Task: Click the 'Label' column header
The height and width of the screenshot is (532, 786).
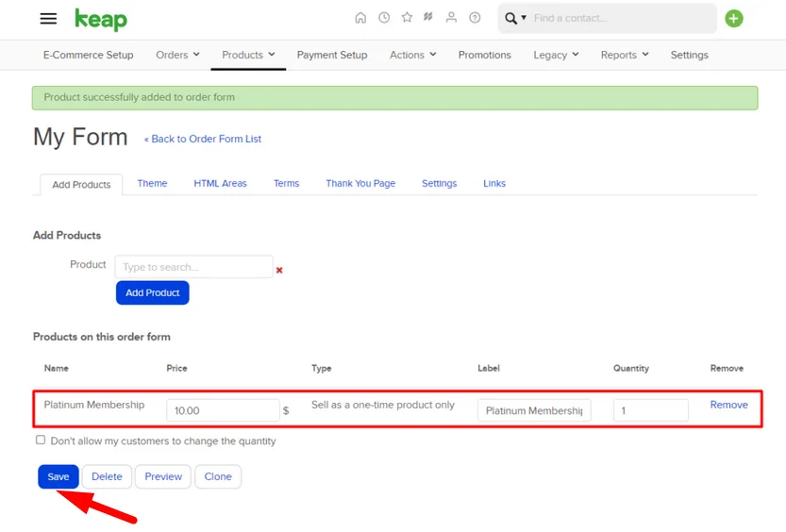Action: [489, 368]
